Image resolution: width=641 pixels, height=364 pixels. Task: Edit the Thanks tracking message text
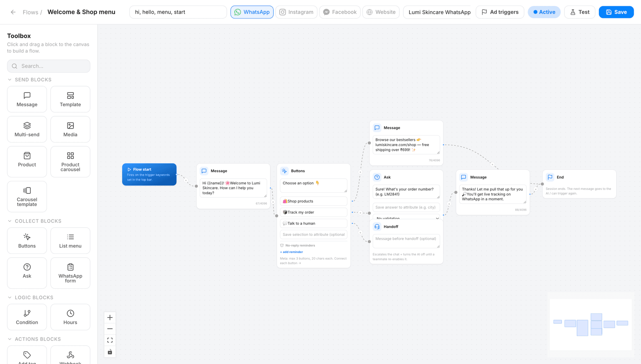point(493,194)
